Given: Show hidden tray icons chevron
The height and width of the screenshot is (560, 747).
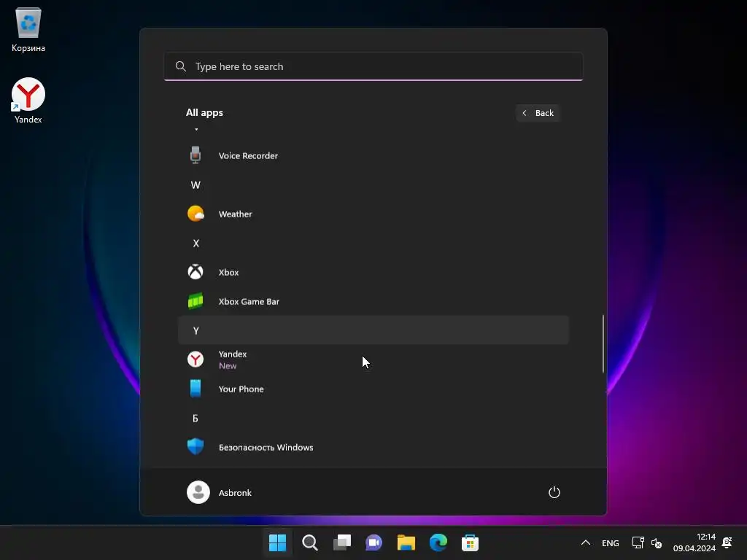Looking at the screenshot, I should click(x=586, y=542).
